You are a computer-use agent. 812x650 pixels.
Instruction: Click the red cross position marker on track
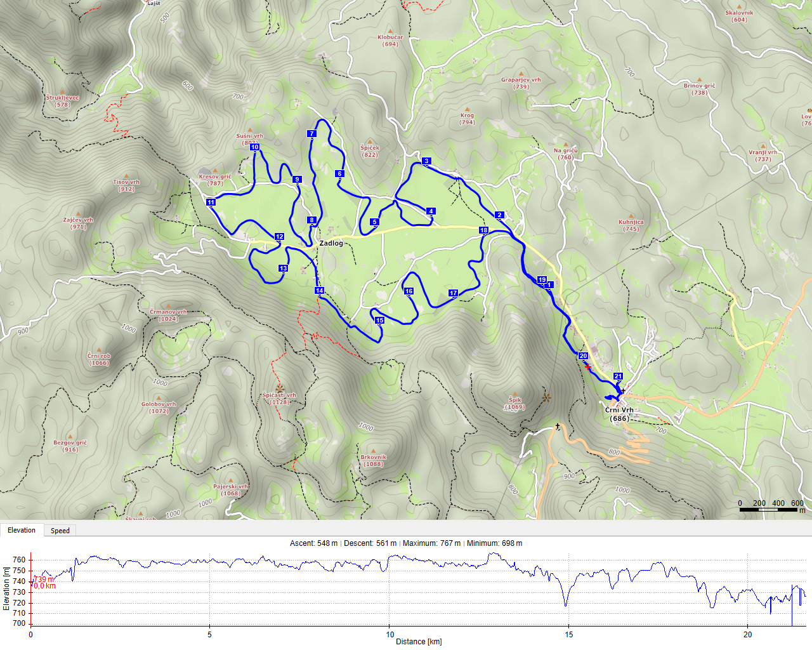588,367
